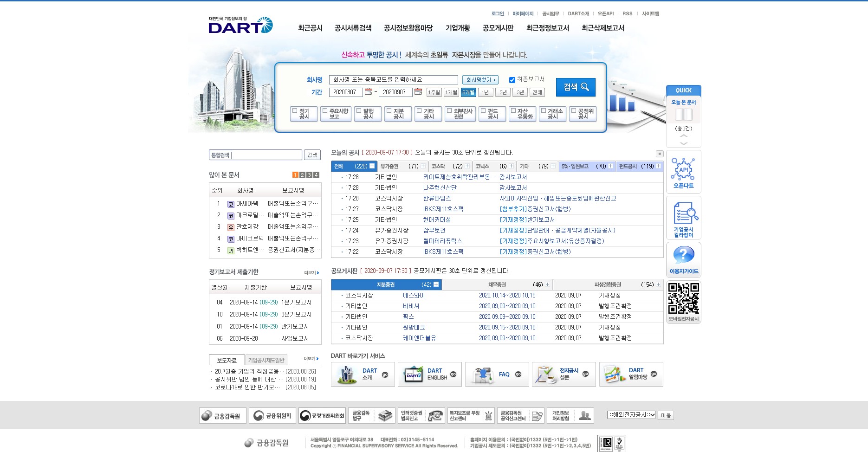Go to page 2 of 많이 본 문서
The height and width of the screenshot is (452, 868).
pyautogui.click(x=302, y=175)
